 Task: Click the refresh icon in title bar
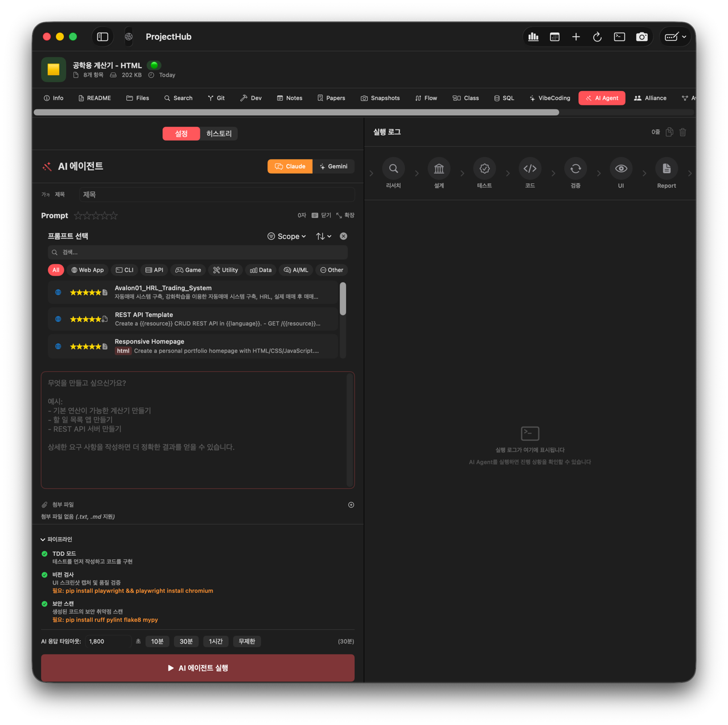(597, 37)
